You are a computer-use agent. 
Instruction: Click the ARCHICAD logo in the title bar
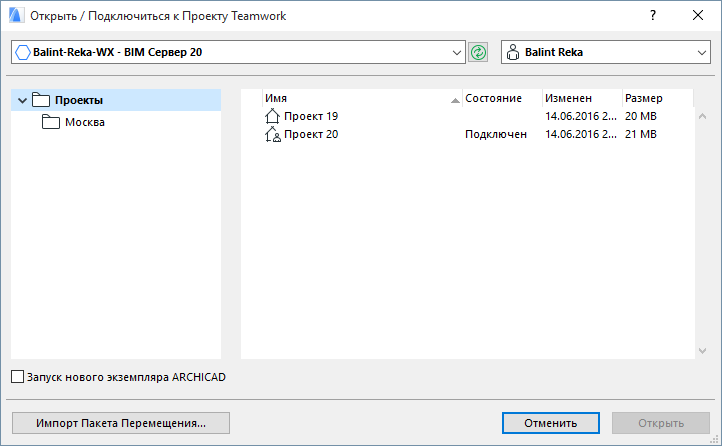(16, 16)
